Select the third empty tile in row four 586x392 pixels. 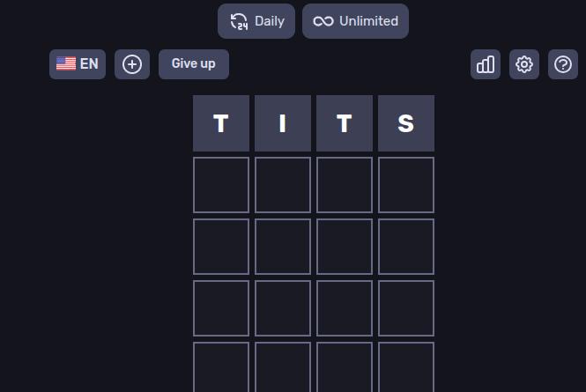(x=345, y=308)
